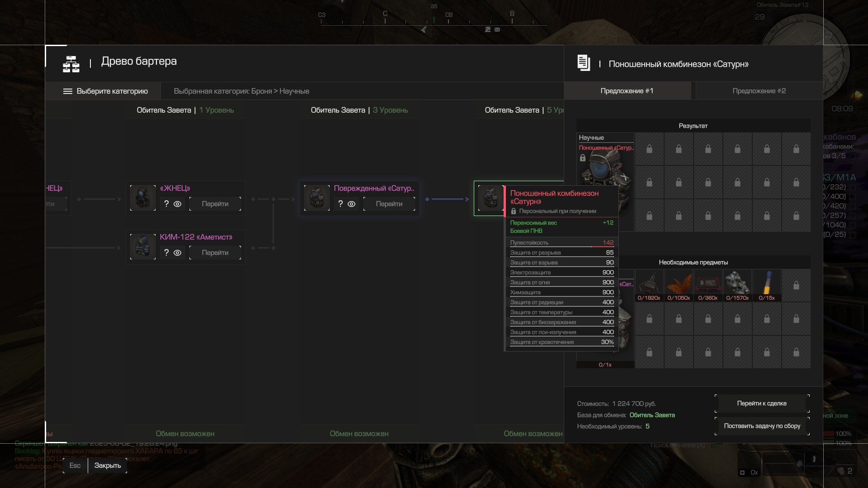The height and width of the screenshot is (488, 868).
Task: Toggle eye preview for «ЖНЕЦ»
Action: point(178,204)
